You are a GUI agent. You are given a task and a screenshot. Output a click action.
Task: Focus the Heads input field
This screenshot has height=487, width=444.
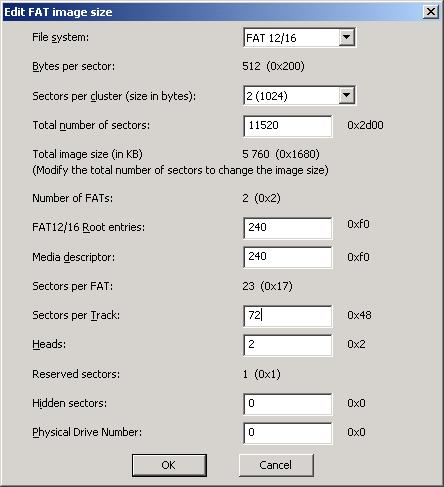tap(288, 345)
